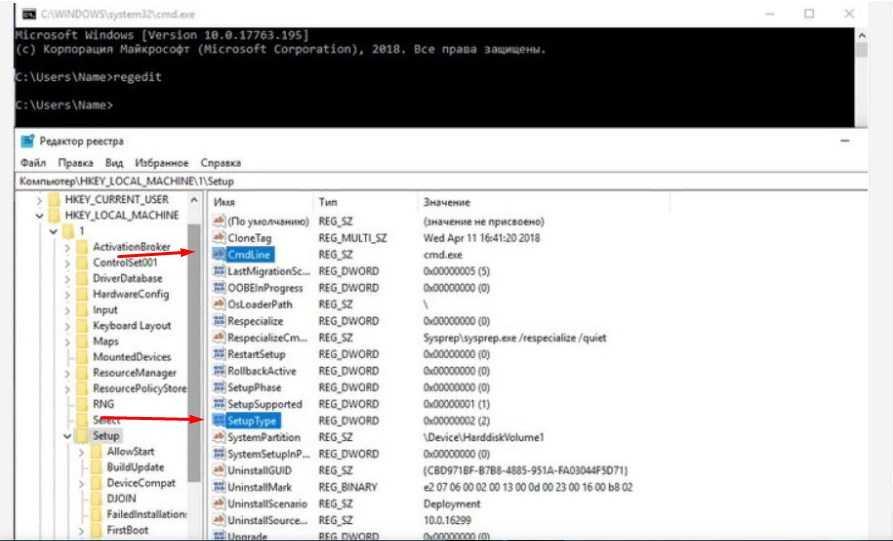Maximize the cmd.exe window

pos(809,14)
